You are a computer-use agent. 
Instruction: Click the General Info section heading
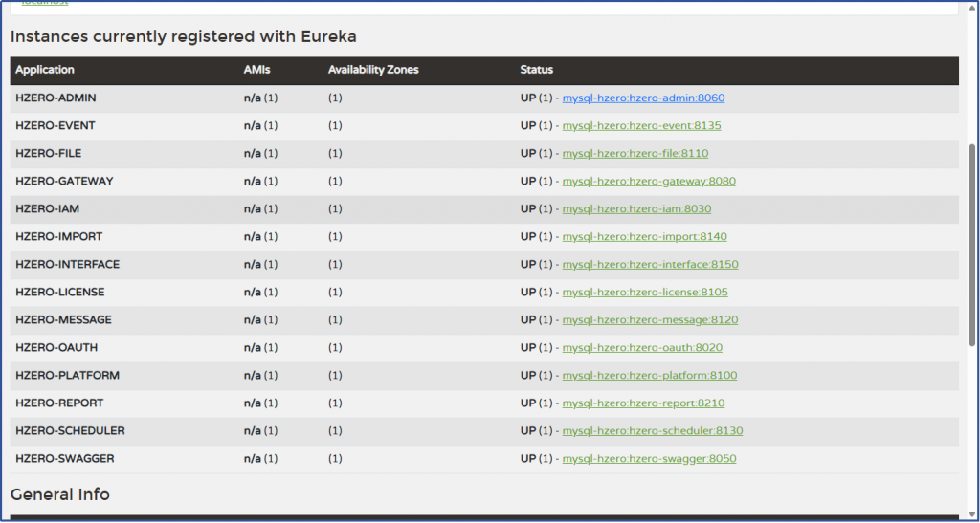60,494
